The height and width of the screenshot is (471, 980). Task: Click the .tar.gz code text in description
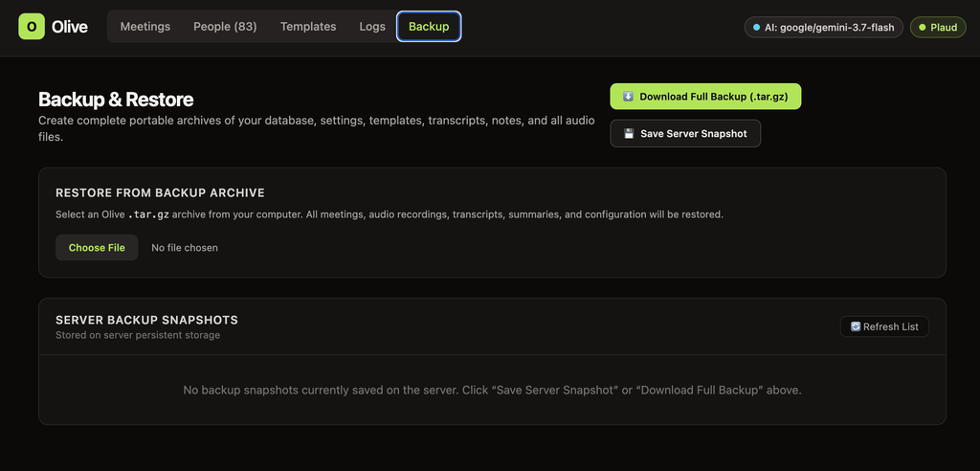point(148,214)
